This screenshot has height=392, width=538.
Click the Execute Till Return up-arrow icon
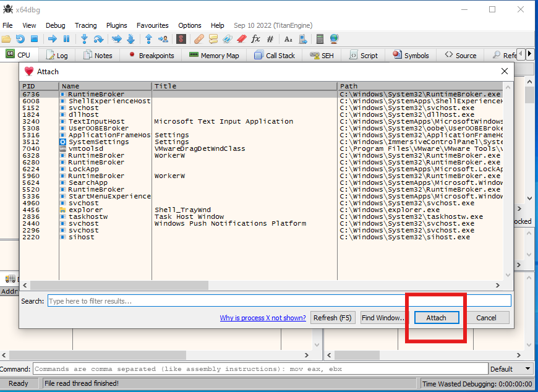(x=148, y=39)
